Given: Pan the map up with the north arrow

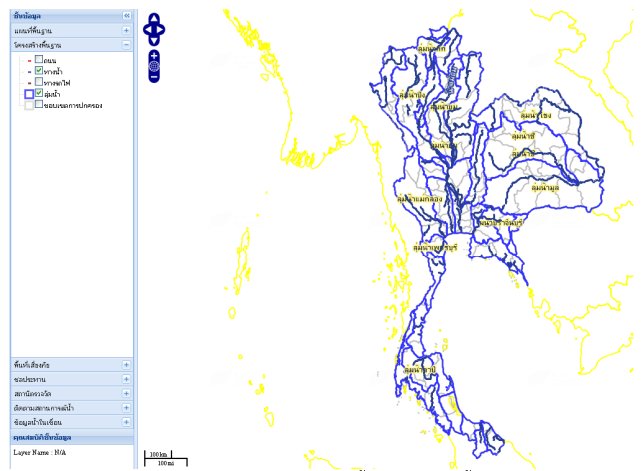Looking at the screenshot, I should 154,19.
